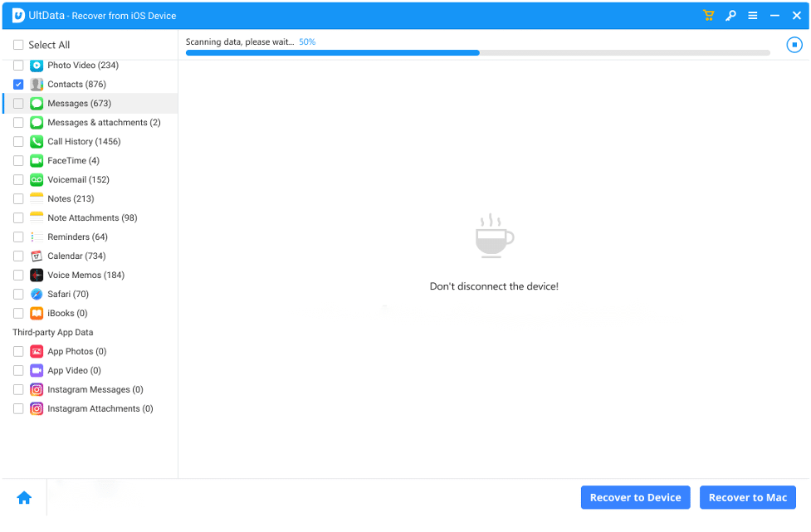This screenshot has height=532, width=811.
Task: Click the App Video icon
Action: click(37, 371)
